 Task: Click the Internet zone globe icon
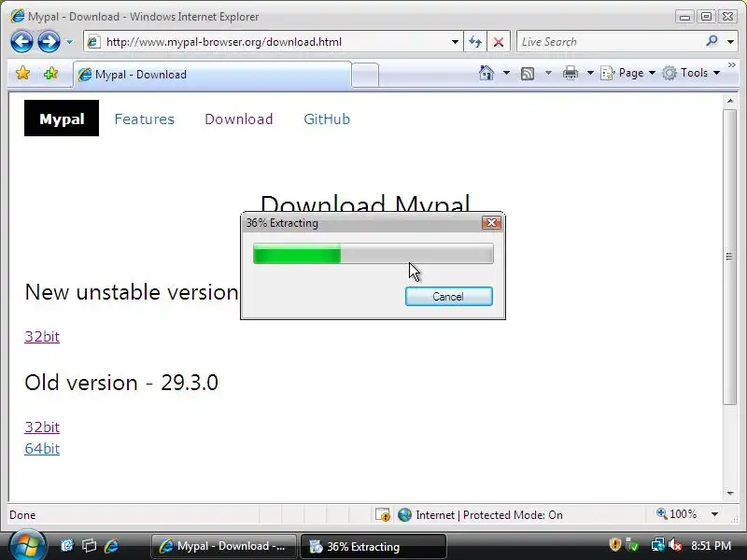click(x=404, y=515)
